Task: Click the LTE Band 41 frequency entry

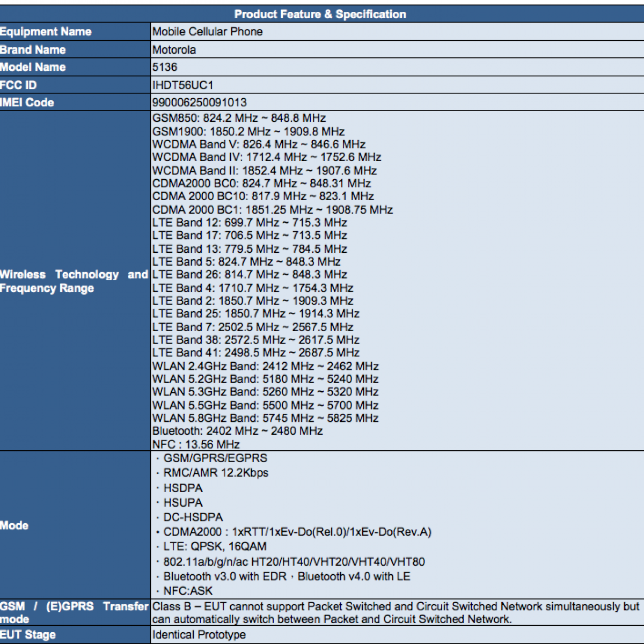Action: [x=256, y=353]
